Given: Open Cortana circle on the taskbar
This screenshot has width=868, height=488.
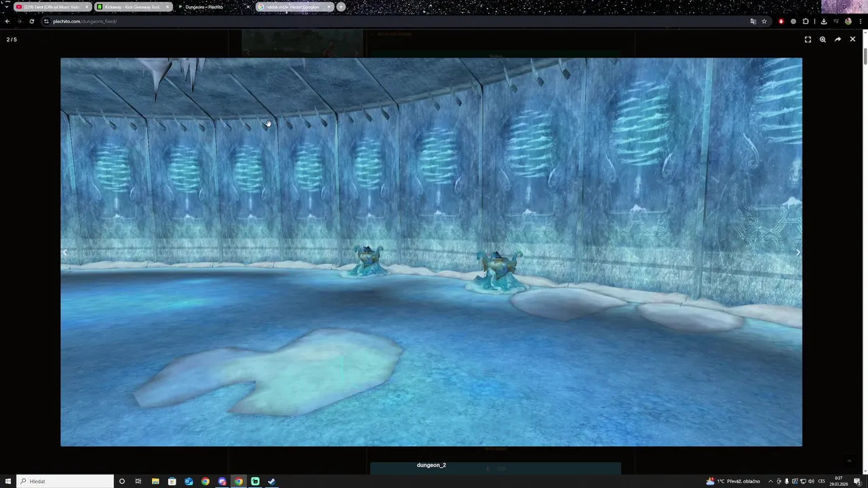Looking at the screenshot, I should click(x=122, y=481).
